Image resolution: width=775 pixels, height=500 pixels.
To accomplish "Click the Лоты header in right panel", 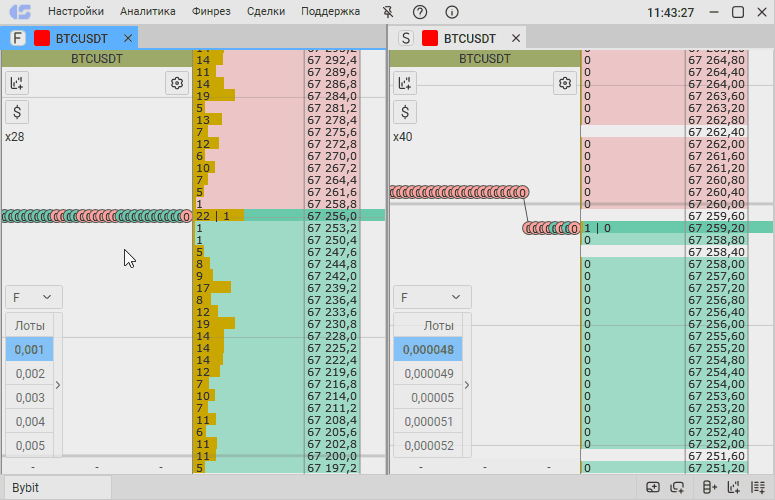I will (x=428, y=326).
